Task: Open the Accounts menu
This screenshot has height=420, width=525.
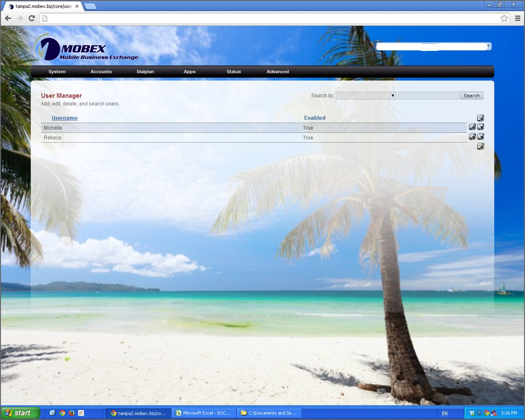Action: pyautogui.click(x=101, y=72)
